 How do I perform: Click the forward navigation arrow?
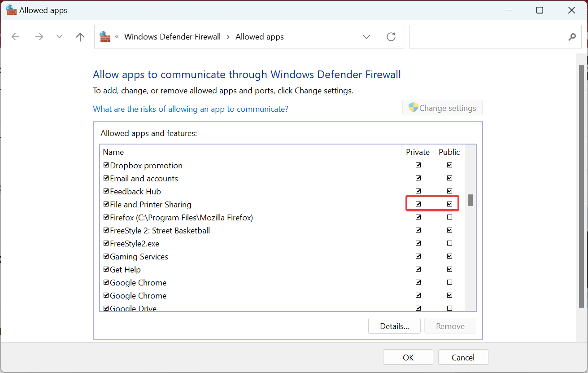pyautogui.click(x=39, y=37)
